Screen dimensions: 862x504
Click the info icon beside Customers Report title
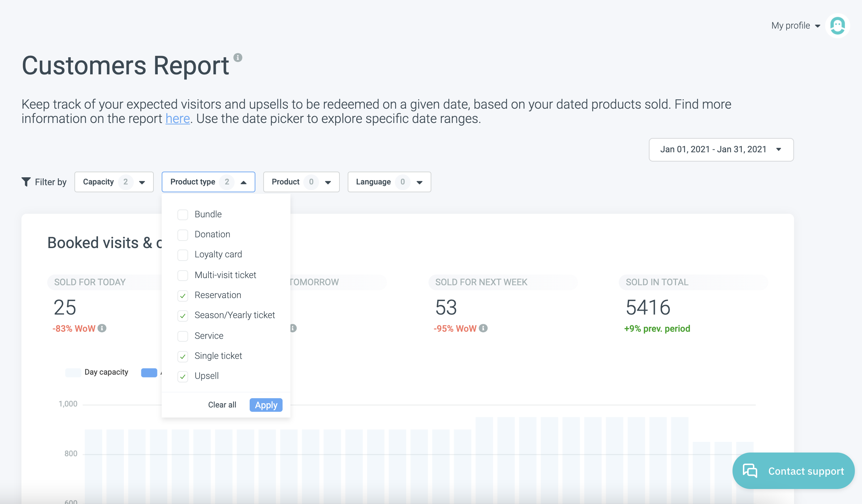click(x=238, y=58)
